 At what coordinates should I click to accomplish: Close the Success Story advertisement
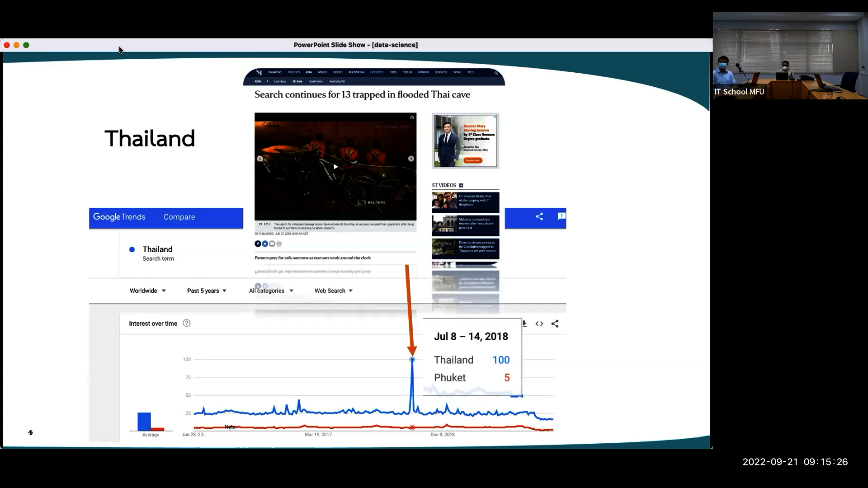tap(495, 117)
